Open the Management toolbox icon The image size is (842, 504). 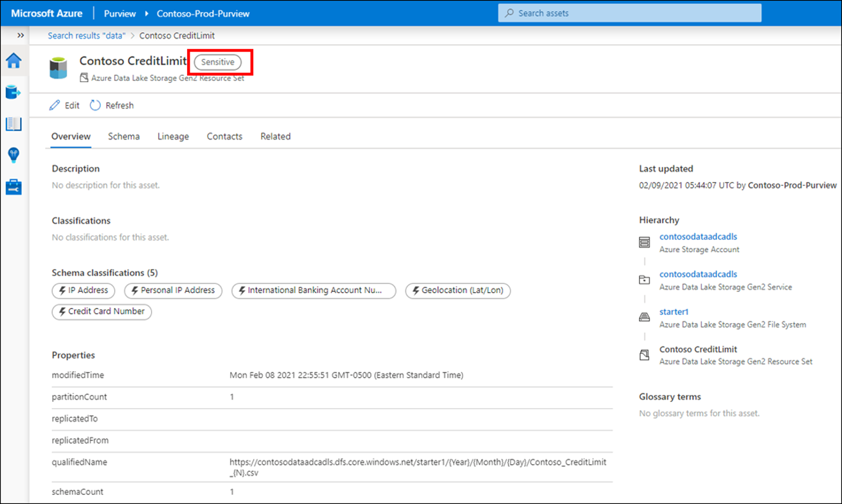pyautogui.click(x=13, y=186)
